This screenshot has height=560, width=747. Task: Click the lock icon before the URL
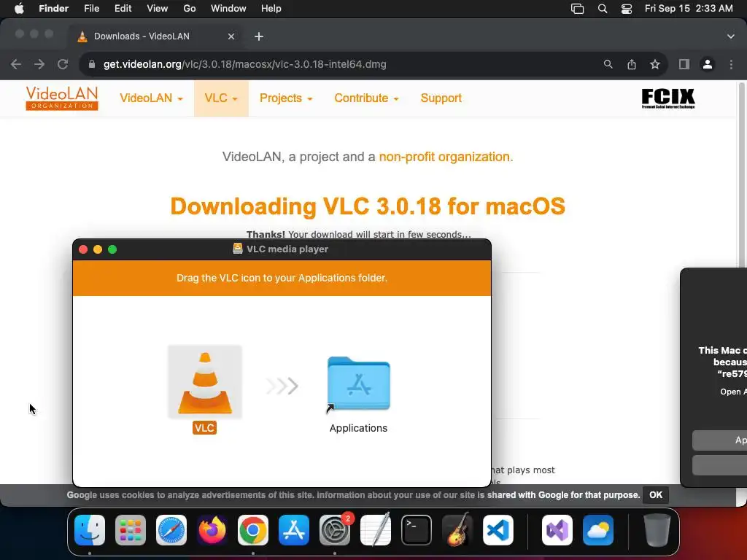tap(92, 64)
